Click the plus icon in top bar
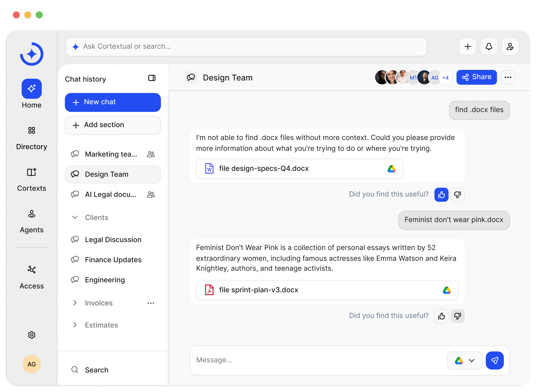Screen dimensions: 537x392 pos(468,46)
